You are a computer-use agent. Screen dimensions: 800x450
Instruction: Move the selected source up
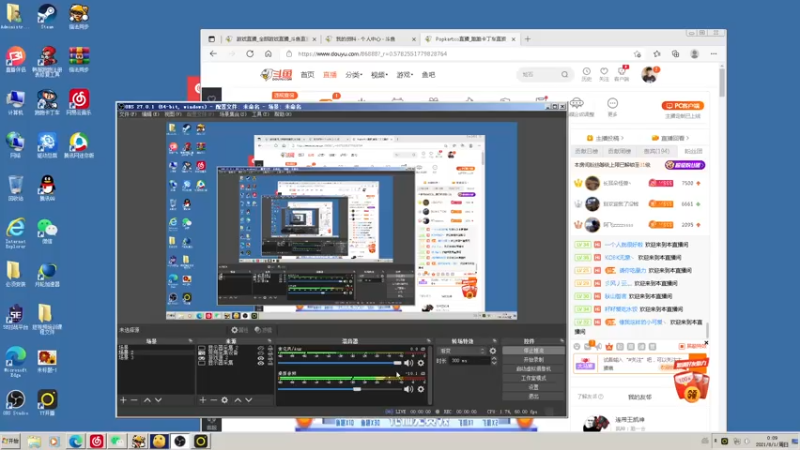(x=238, y=400)
